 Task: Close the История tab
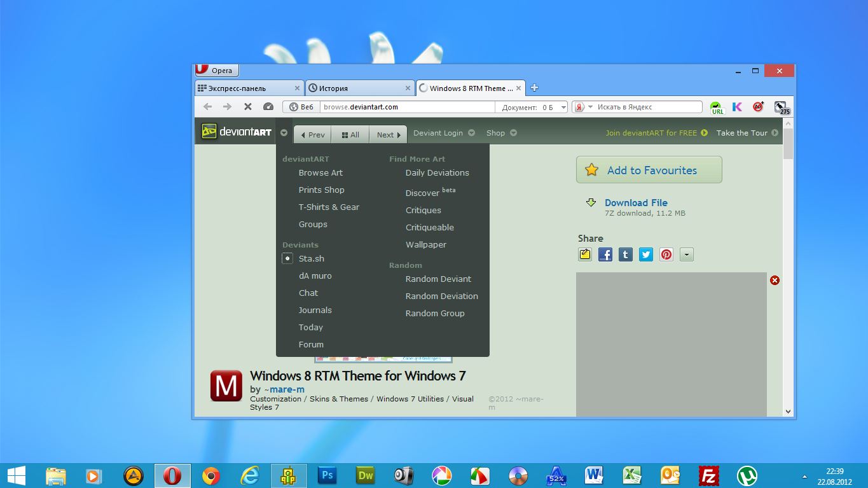(408, 88)
